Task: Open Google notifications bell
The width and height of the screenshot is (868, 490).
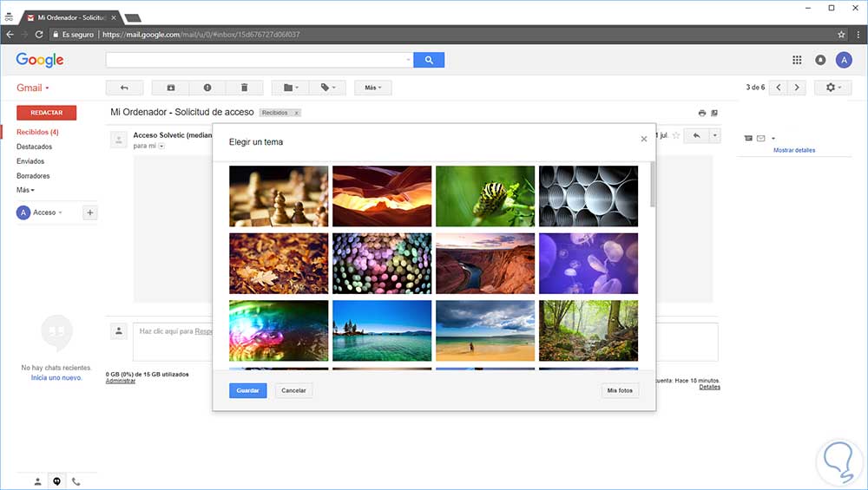Action: point(820,60)
